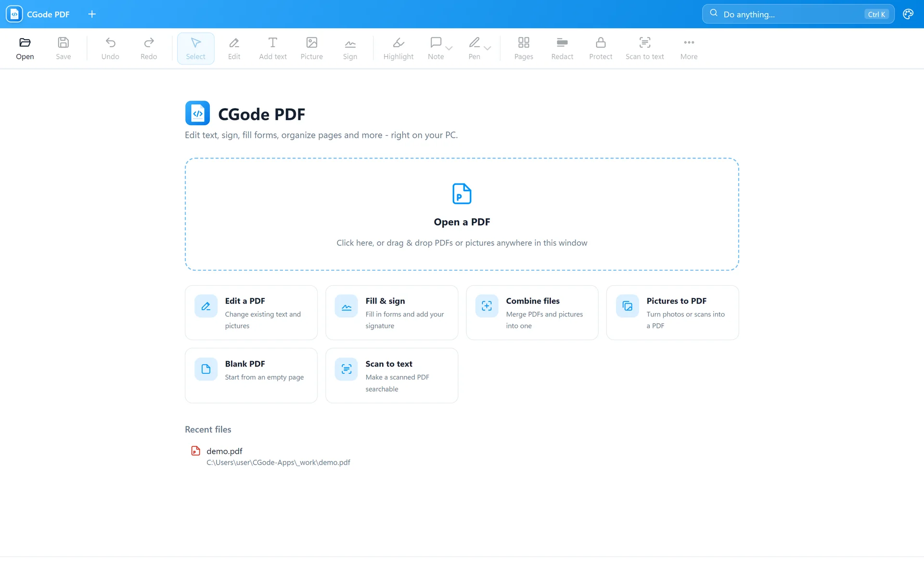Select the Add text tool
Viewport: 924px width, 578px height.
[273, 48]
